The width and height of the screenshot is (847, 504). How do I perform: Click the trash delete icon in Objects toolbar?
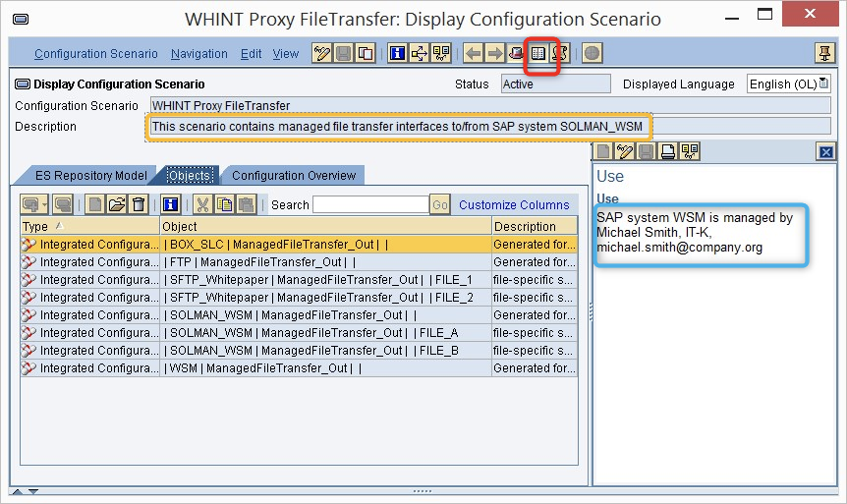[x=139, y=204]
